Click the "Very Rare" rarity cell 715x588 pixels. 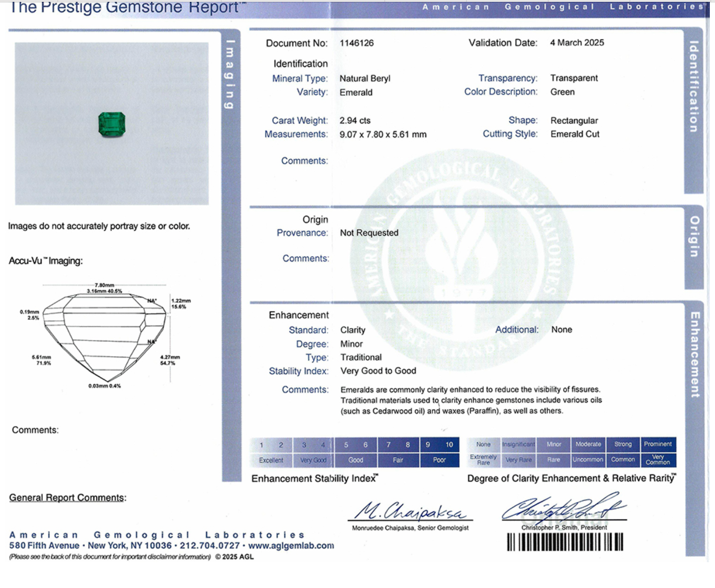tap(519, 460)
